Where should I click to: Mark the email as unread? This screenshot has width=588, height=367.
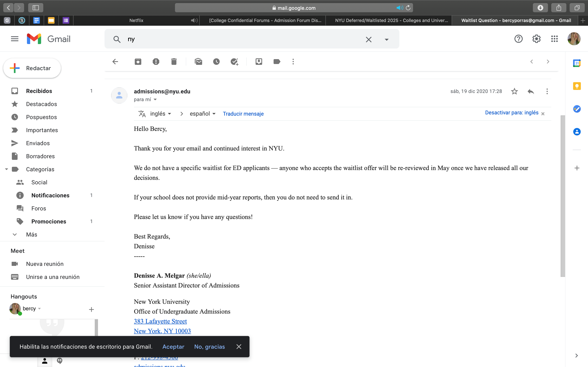tap(198, 62)
